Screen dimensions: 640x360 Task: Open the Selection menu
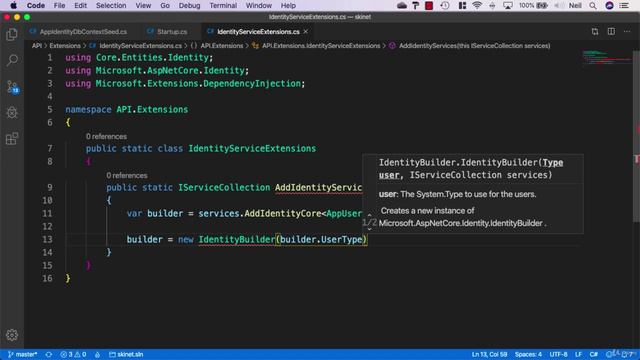[111, 5]
